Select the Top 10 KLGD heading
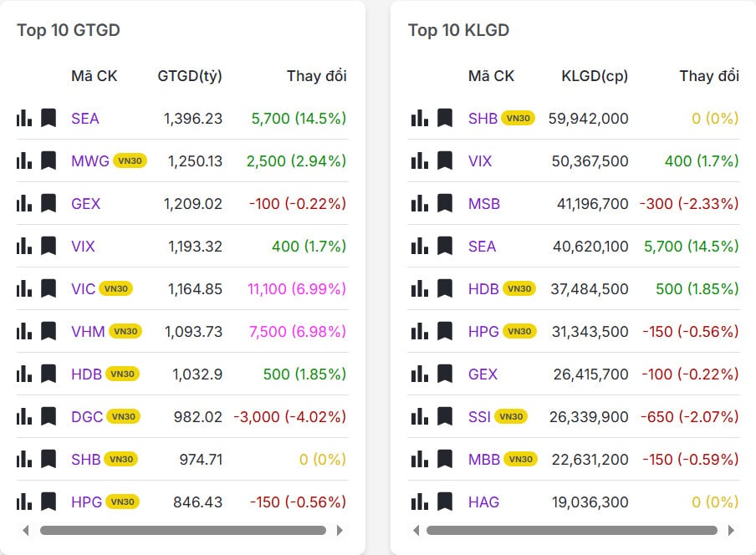Image resolution: width=756 pixels, height=555 pixels. pyautogui.click(x=458, y=30)
